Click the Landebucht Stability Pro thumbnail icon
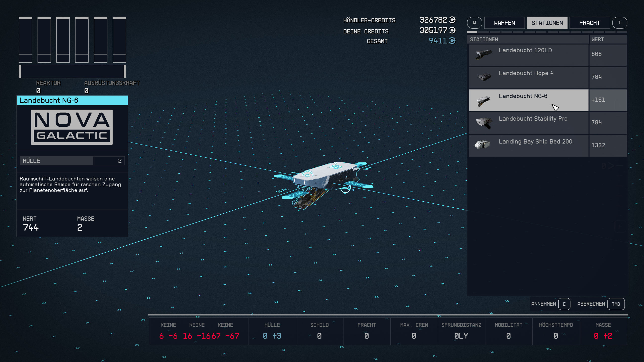This screenshot has height=362, width=644. point(484,123)
